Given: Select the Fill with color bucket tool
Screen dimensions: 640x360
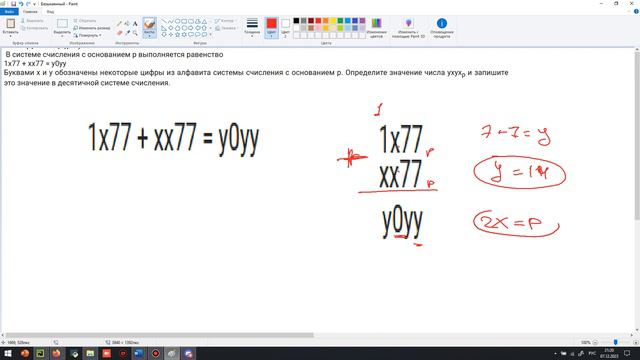Looking at the screenshot, I should click(x=127, y=24).
